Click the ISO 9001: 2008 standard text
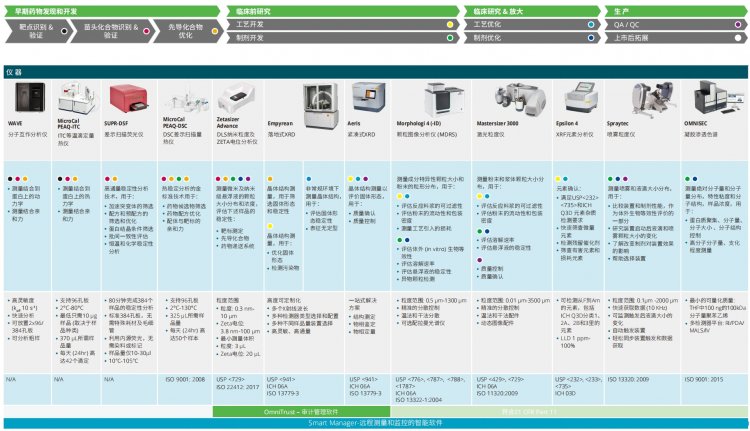The height and width of the screenshot is (431, 750). tap(185, 379)
